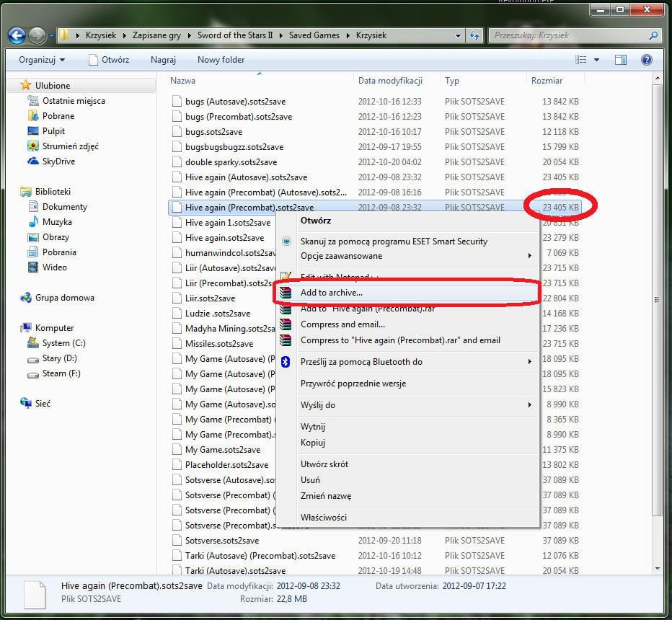Click the WinRAR icon beside Add to archive
The image size is (672, 620).
point(286,293)
